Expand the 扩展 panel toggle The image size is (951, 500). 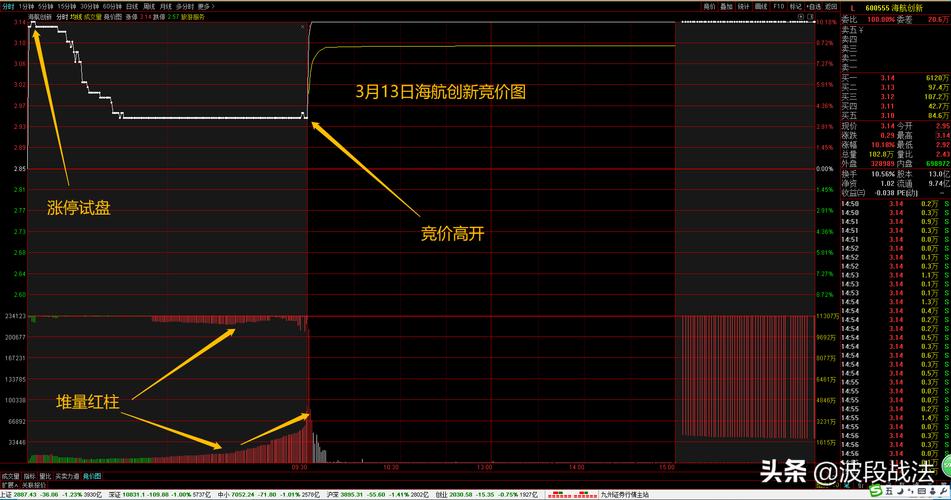(10, 485)
